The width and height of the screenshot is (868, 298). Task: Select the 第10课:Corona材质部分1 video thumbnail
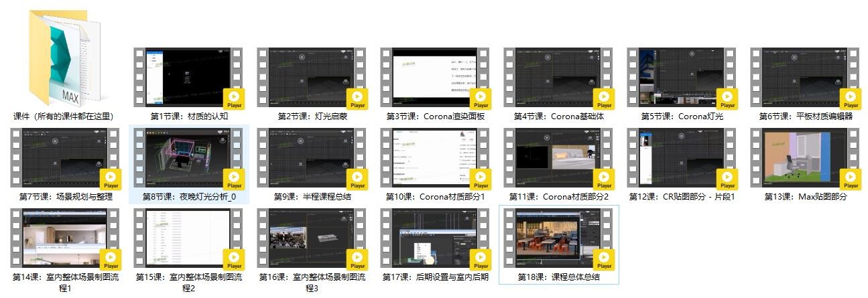[x=435, y=158]
